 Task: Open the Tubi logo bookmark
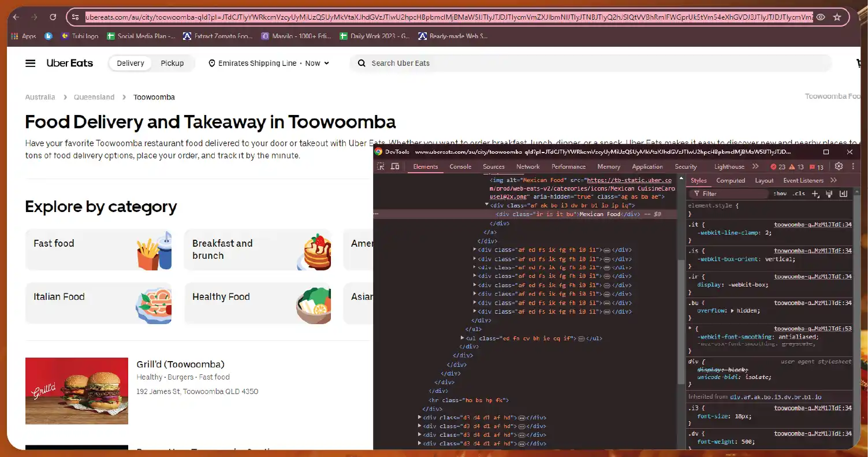coord(79,36)
